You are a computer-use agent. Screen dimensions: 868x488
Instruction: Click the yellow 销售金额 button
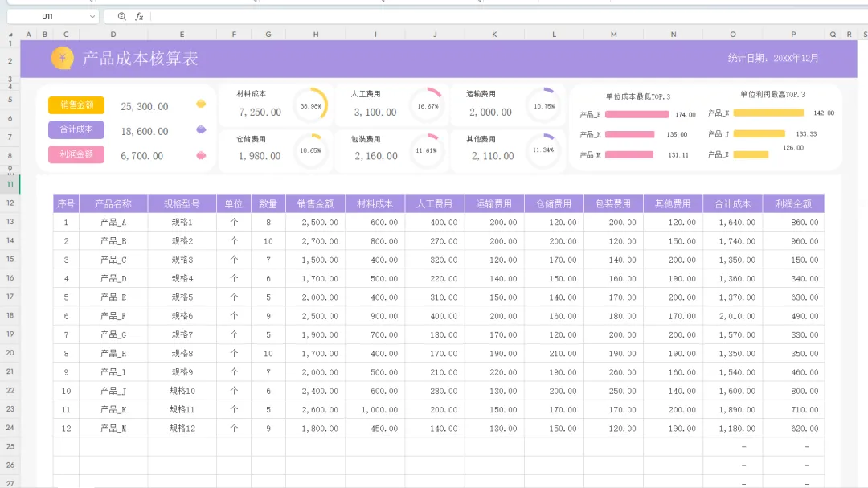click(76, 105)
